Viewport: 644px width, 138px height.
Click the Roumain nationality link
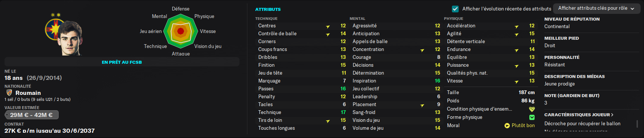(x=28, y=93)
